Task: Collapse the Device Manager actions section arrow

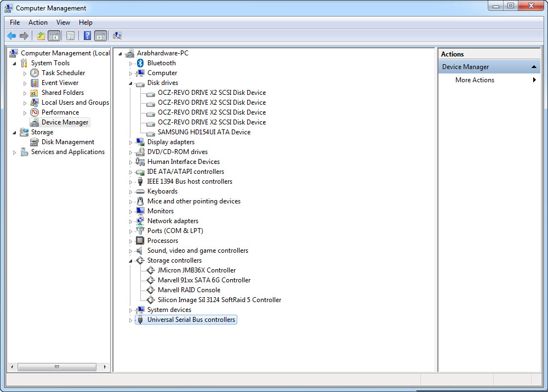Action: (x=534, y=67)
